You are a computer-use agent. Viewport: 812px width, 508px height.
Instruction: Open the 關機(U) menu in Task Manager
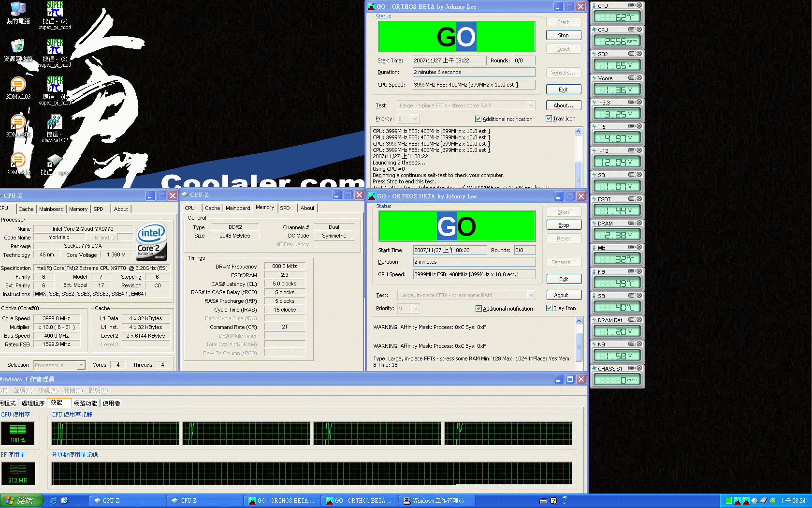(73, 390)
